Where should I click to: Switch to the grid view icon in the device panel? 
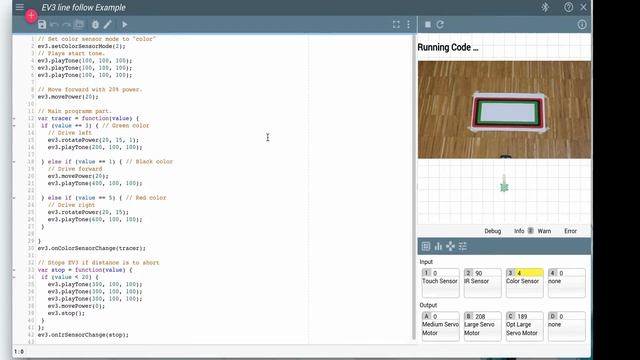click(x=426, y=246)
